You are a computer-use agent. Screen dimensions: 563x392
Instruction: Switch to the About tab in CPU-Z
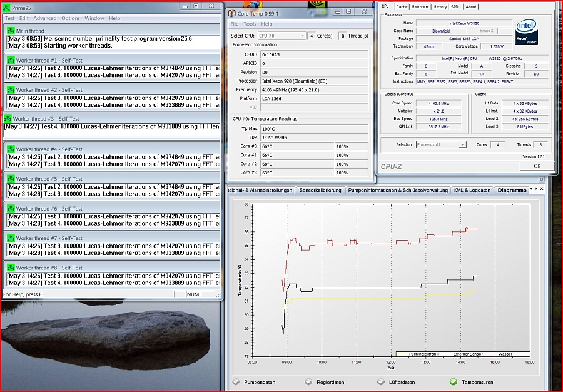coord(470,7)
